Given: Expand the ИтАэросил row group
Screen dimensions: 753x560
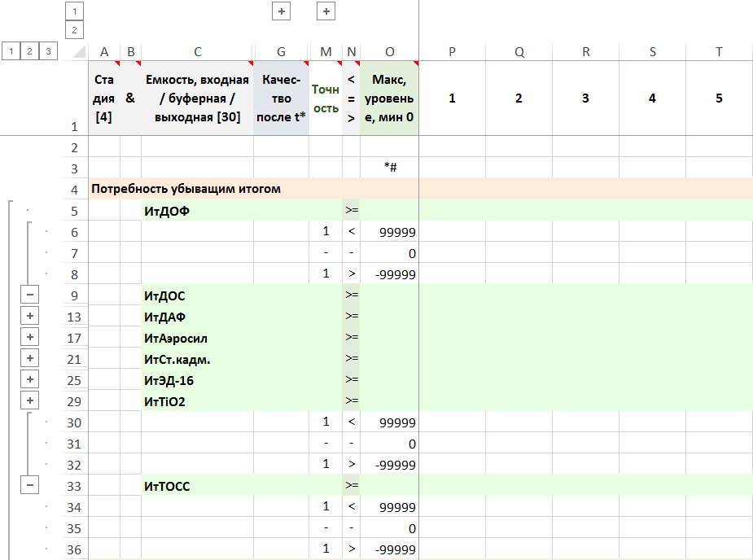Looking at the screenshot, I should pos(29,337).
